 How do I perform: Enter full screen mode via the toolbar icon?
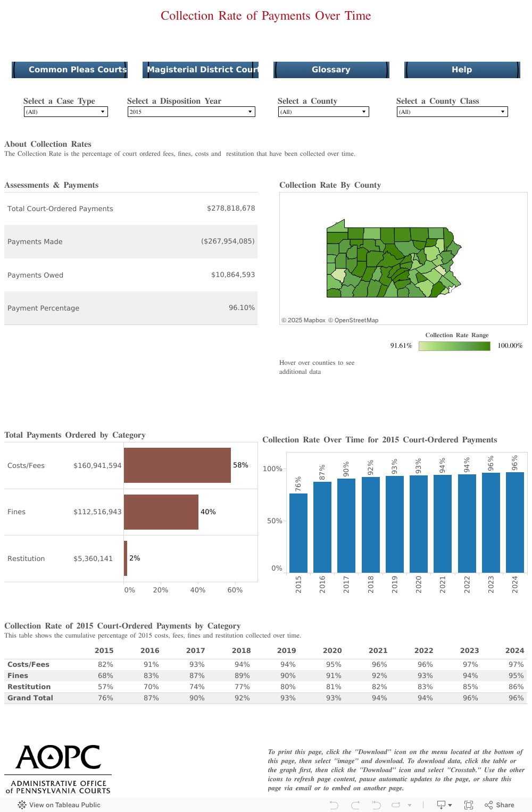[469, 805]
